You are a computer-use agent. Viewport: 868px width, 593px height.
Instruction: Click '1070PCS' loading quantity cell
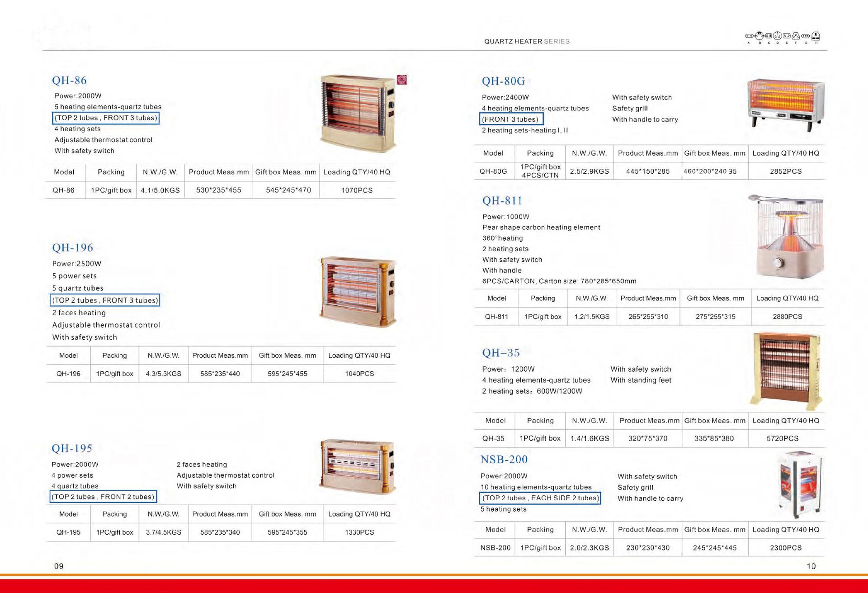tap(357, 190)
